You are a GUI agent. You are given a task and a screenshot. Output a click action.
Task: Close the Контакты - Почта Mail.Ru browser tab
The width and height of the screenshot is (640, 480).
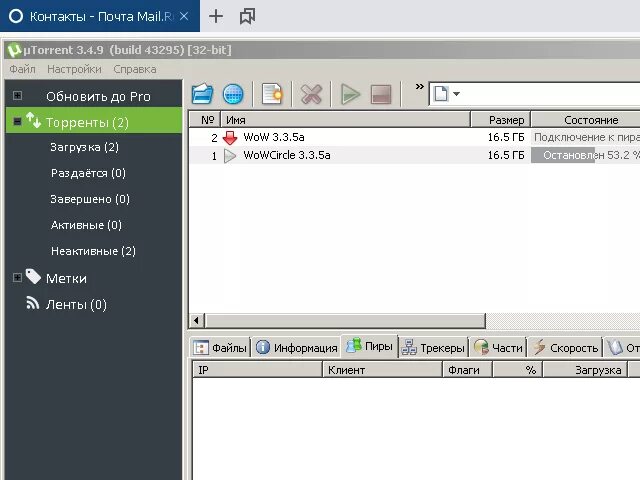click(184, 16)
